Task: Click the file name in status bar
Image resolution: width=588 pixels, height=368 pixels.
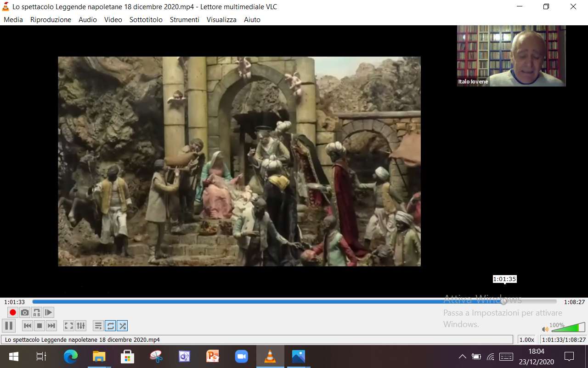Action: (x=82, y=340)
